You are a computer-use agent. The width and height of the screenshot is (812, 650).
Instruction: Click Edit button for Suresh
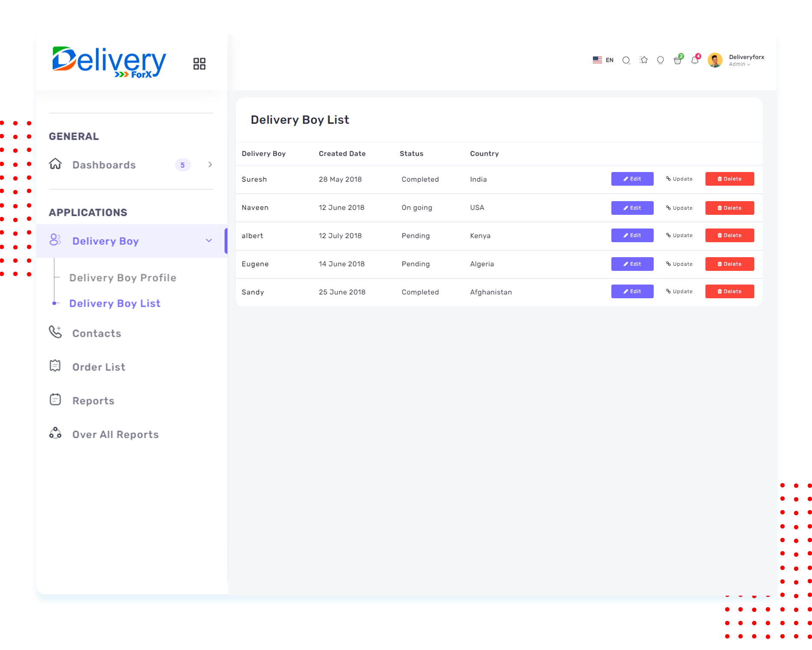tap(632, 179)
